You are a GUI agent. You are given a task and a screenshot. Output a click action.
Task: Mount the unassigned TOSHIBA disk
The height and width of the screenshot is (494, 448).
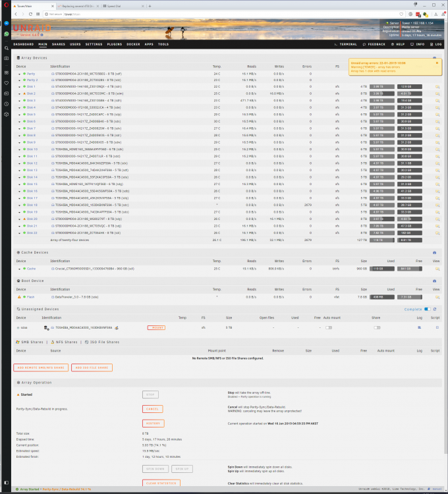click(156, 327)
